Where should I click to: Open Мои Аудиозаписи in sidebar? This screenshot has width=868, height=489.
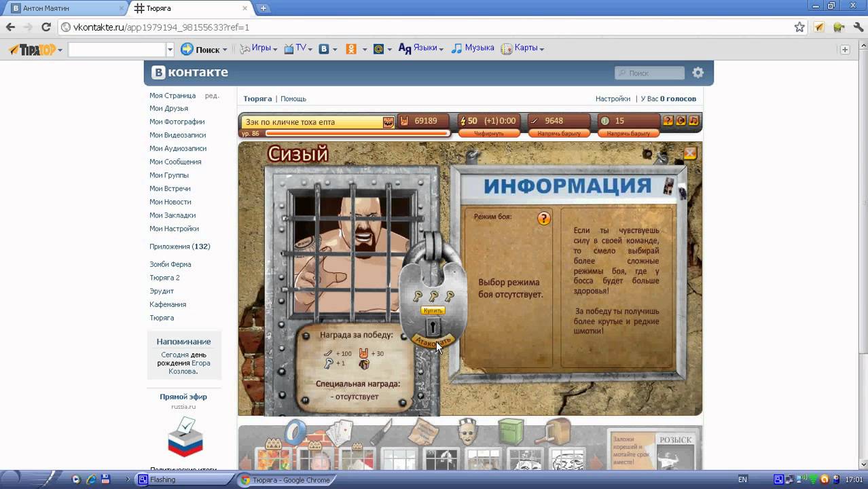pos(178,149)
